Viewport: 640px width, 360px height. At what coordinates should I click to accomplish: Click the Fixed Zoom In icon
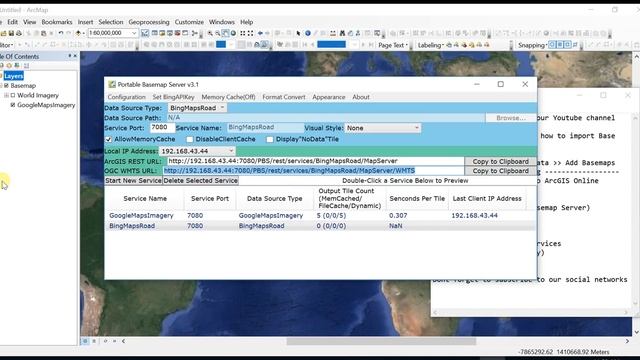tap(242, 33)
